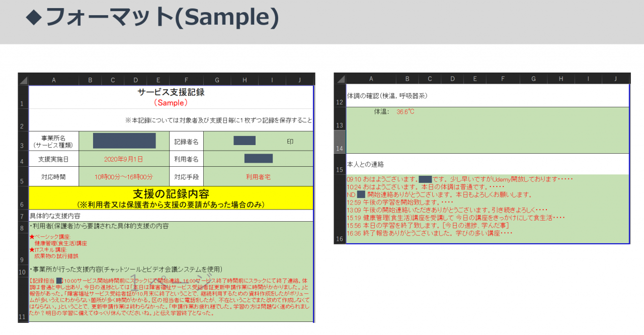
Task: Select column B header in the right sheet
Action: coord(407,79)
